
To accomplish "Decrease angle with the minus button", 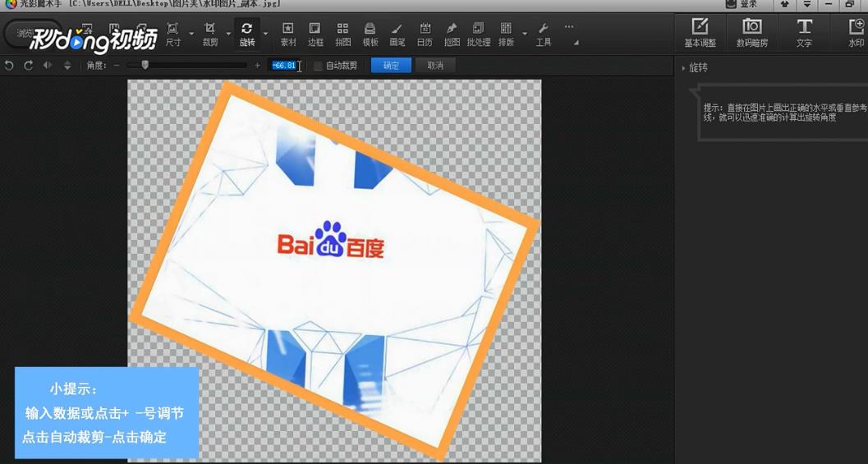I will coord(117,66).
